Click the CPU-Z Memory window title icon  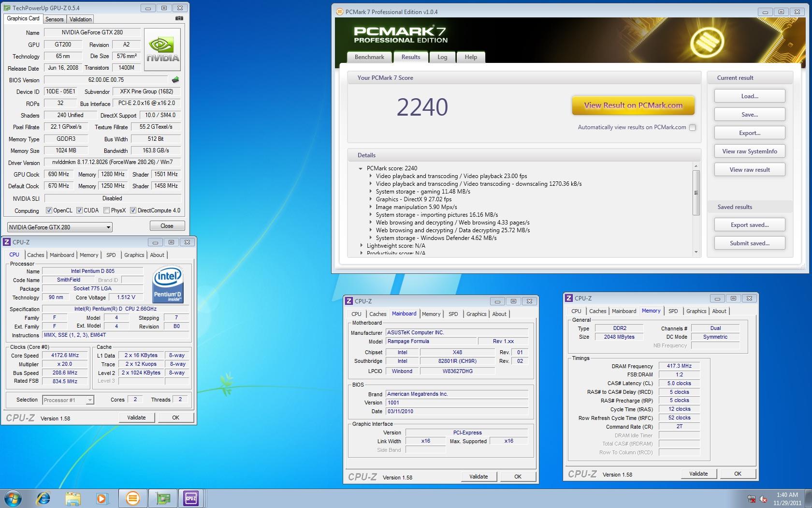point(569,298)
